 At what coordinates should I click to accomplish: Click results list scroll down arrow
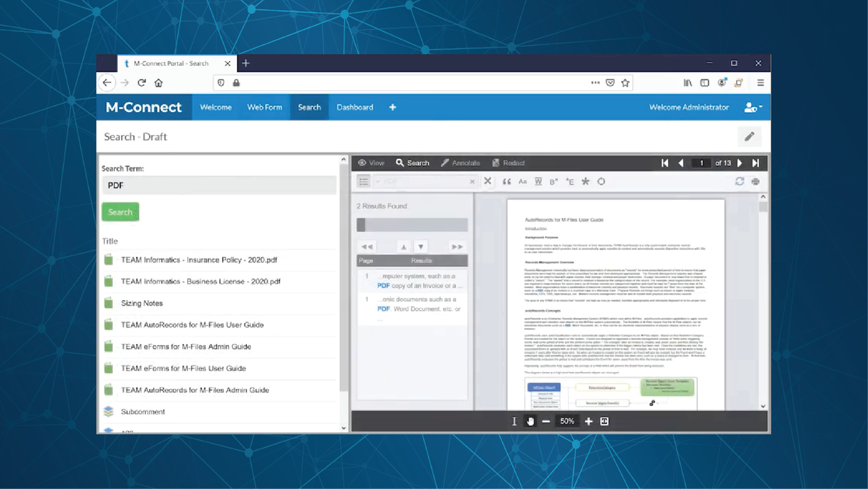point(344,428)
